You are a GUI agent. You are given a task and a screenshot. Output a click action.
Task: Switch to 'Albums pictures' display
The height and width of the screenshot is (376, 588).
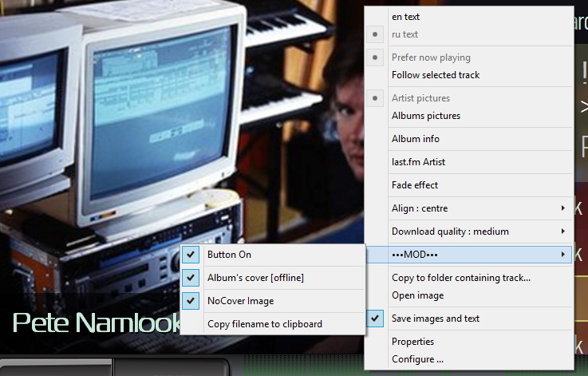(x=469, y=116)
